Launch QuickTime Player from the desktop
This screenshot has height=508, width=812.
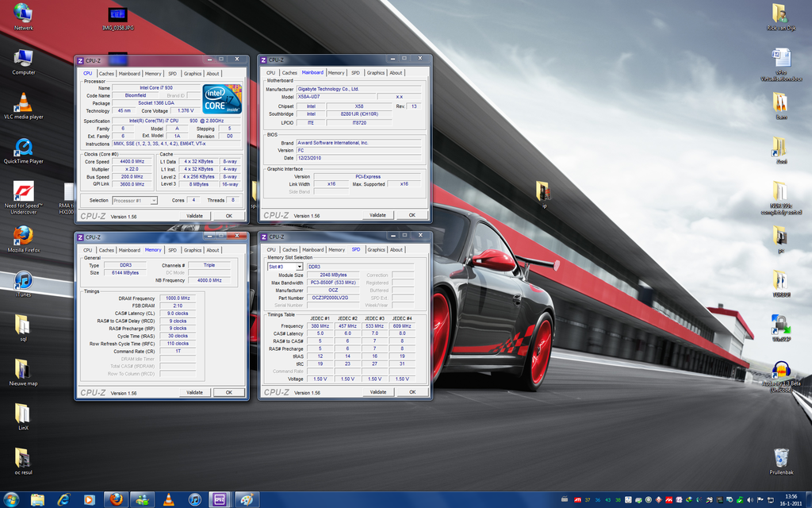tap(22, 147)
